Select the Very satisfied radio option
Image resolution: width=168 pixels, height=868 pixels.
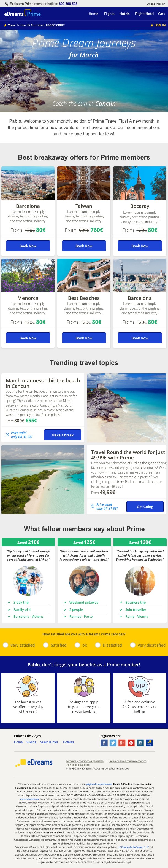coord(6,645)
